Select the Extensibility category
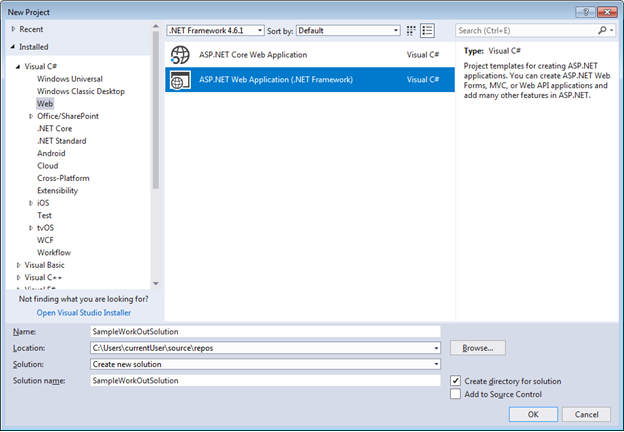The width and height of the screenshot is (624, 432). [x=57, y=191]
